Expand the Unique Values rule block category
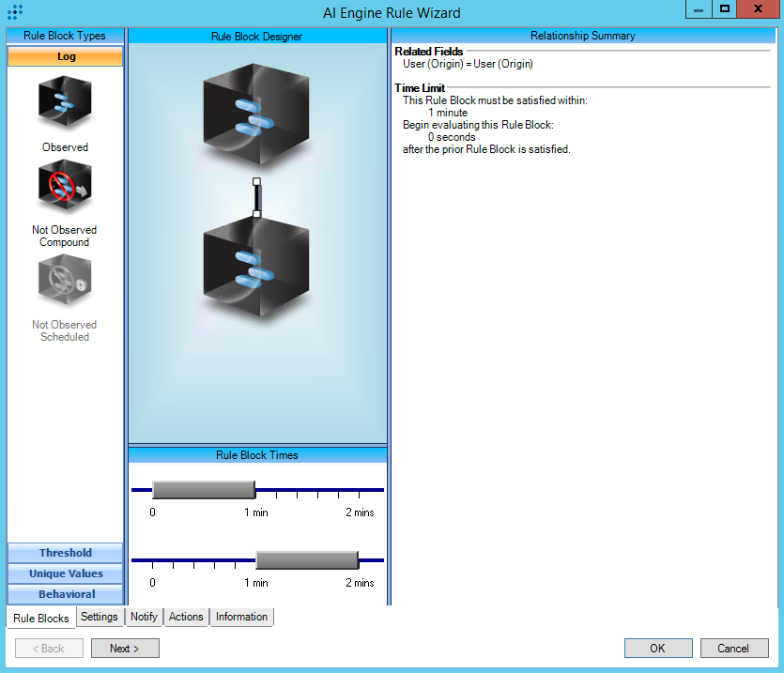The height and width of the screenshot is (673, 784). 65,574
